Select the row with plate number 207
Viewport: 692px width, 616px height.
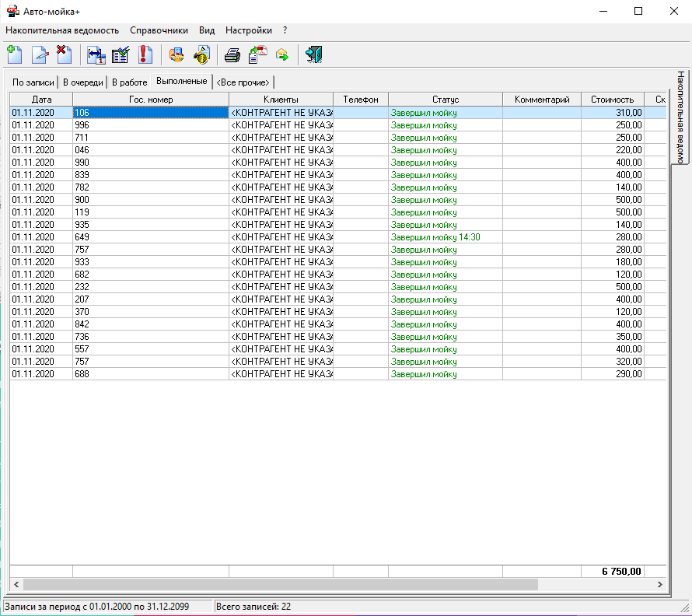[338, 299]
